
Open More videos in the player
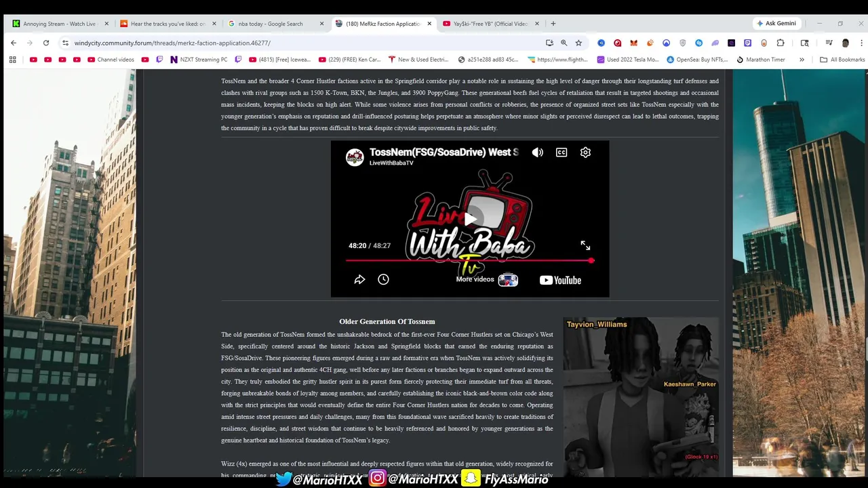point(487,279)
